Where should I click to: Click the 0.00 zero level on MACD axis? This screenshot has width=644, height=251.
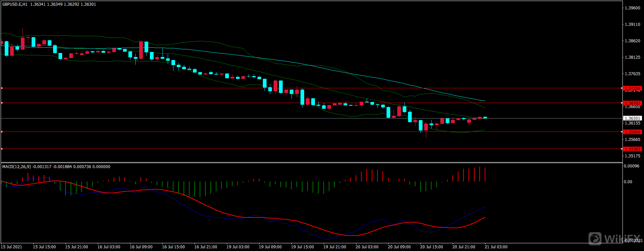628,182
